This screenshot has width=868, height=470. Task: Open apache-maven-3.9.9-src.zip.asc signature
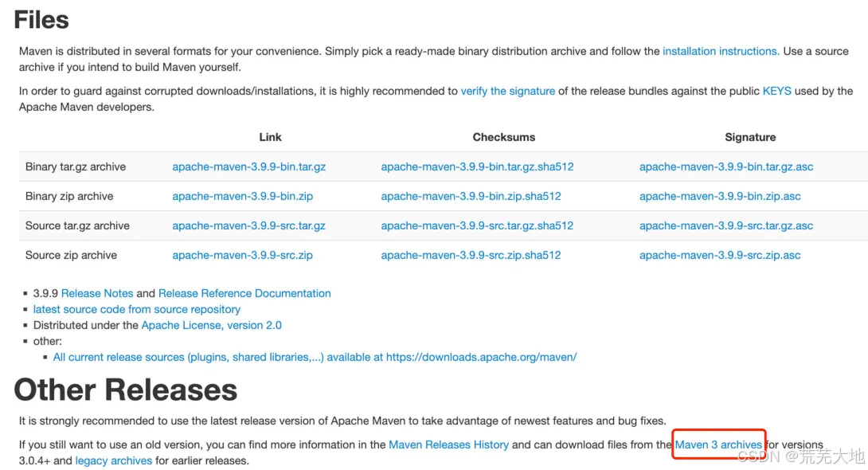pos(720,255)
